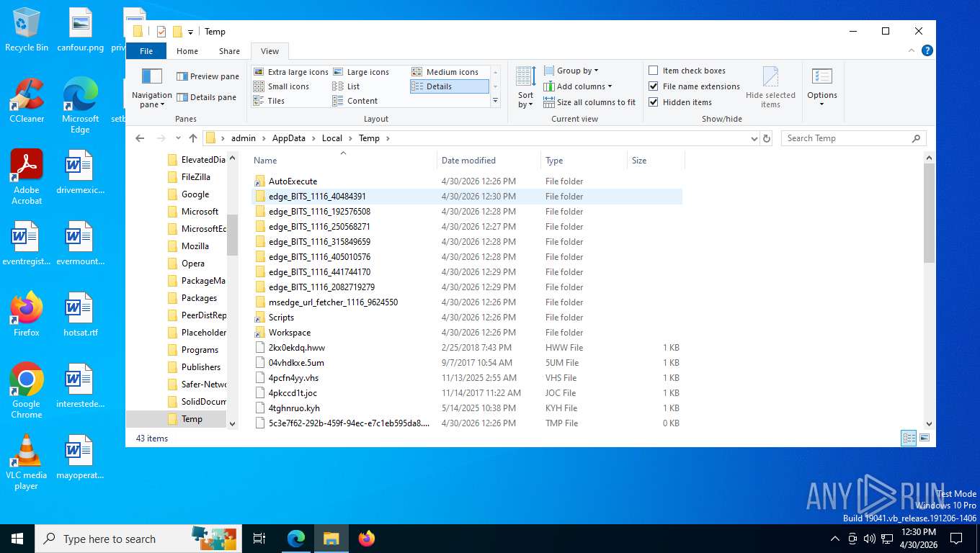Choose Extra large icons layout

[291, 72]
